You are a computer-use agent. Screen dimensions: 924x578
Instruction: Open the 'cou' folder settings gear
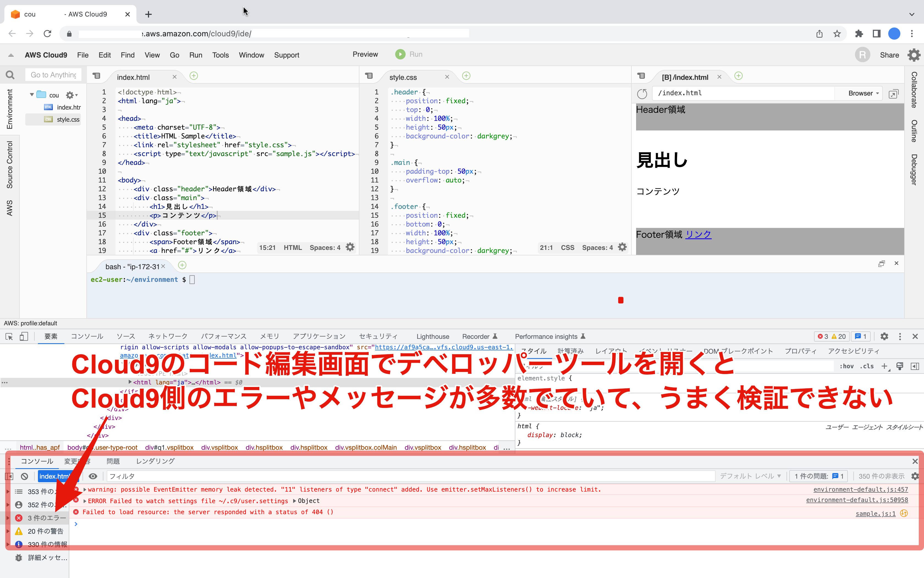[x=71, y=95]
